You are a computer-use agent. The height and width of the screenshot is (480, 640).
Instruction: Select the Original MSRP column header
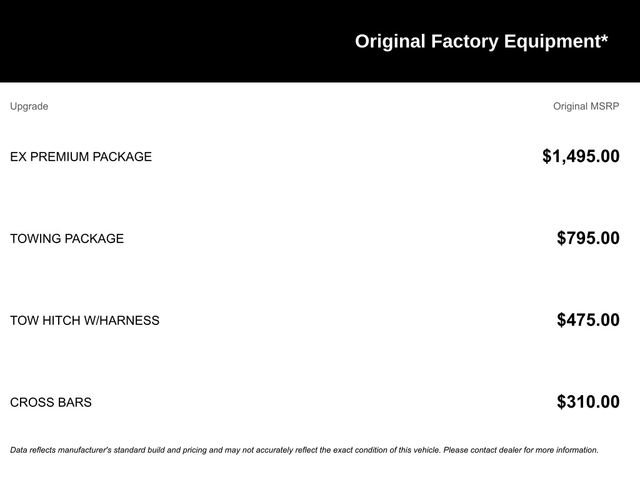tap(586, 106)
